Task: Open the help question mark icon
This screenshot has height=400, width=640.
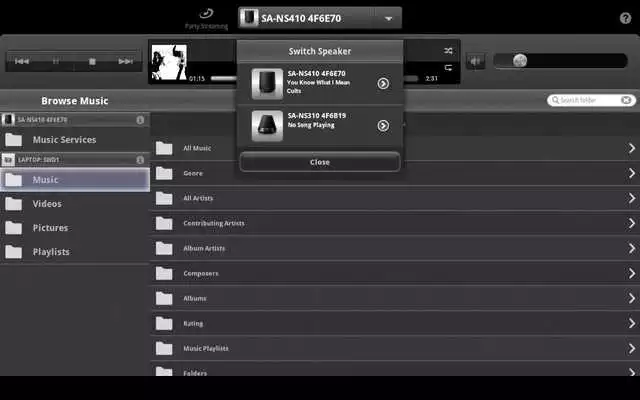Action: tap(625, 18)
